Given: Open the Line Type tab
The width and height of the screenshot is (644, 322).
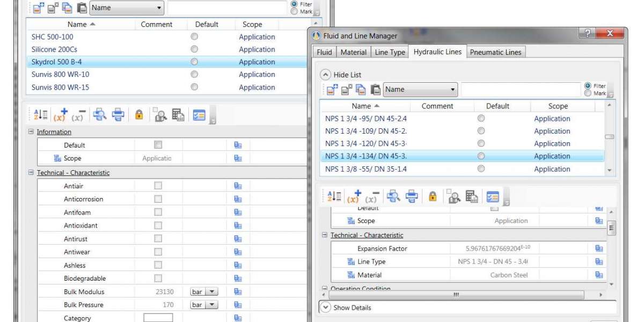Looking at the screenshot, I should click(x=390, y=52).
